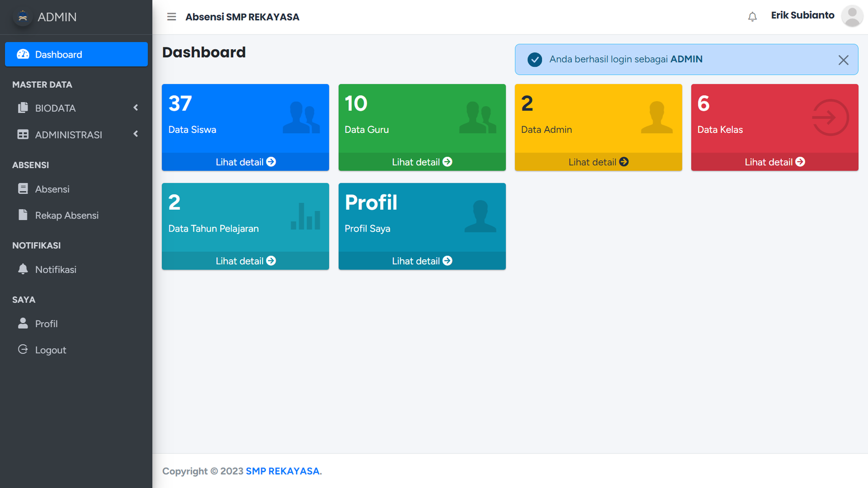Toggle the sidebar with the hamburger icon
868x488 pixels.
(x=171, y=17)
